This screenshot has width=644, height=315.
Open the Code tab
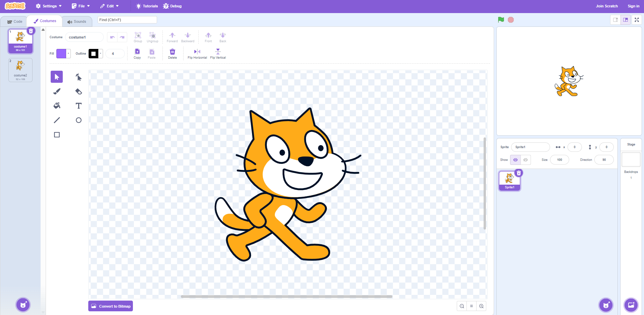(x=15, y=21)
